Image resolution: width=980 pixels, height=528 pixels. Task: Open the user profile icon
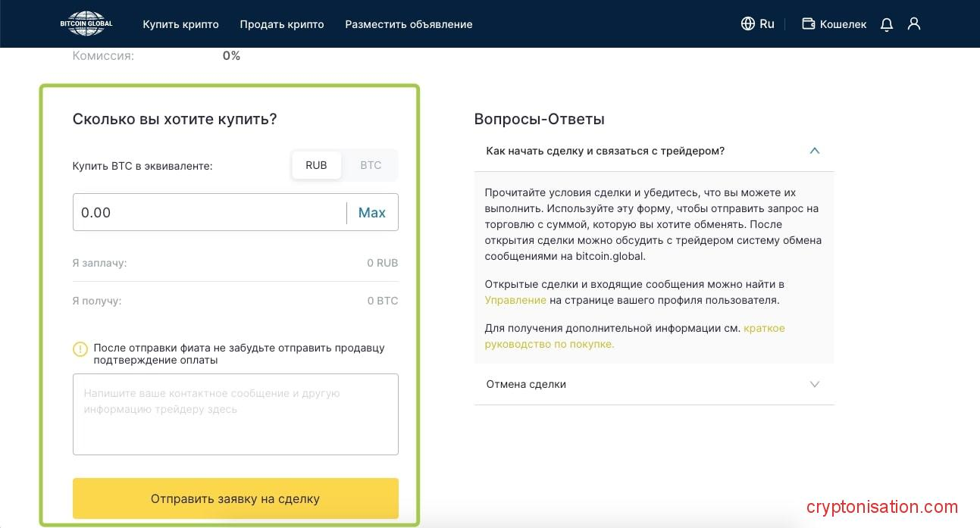pos(914,23)
